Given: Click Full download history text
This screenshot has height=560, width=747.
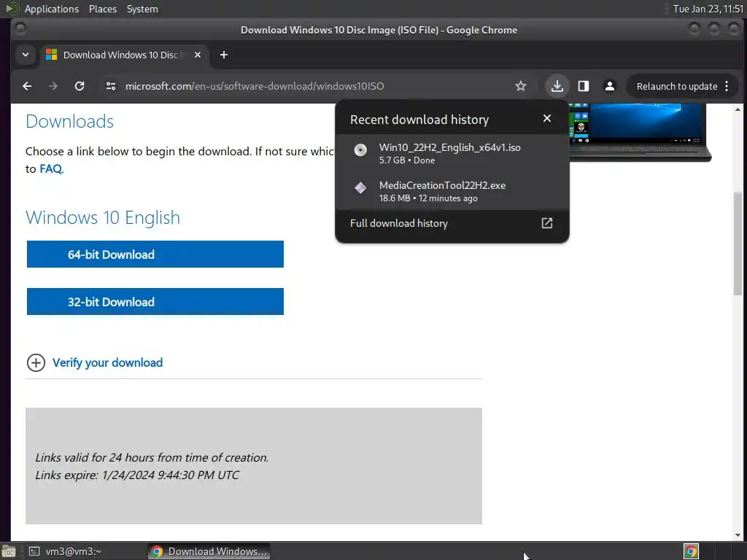Looking at the screenshot, I should tap(399, 223).
